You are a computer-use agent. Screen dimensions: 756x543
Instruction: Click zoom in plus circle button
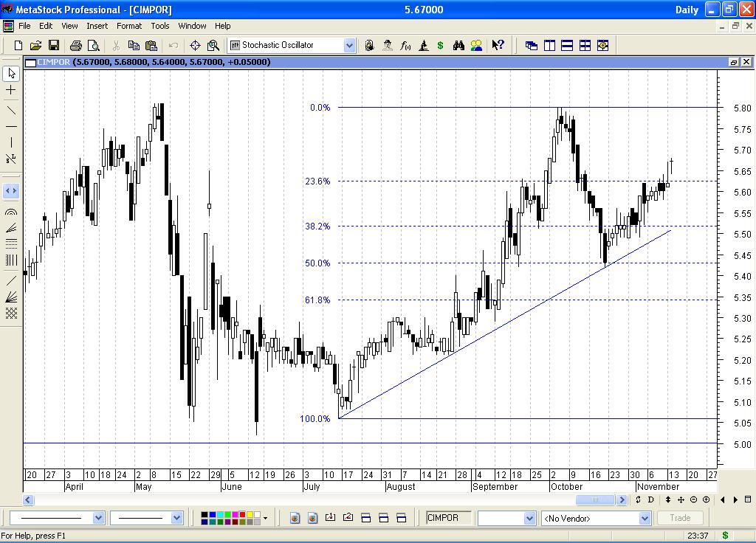[x=707, y=499]
